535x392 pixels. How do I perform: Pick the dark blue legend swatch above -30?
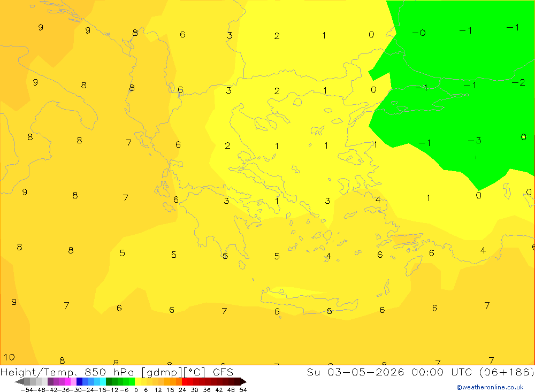pyautogui.click(x=80, y=382)
